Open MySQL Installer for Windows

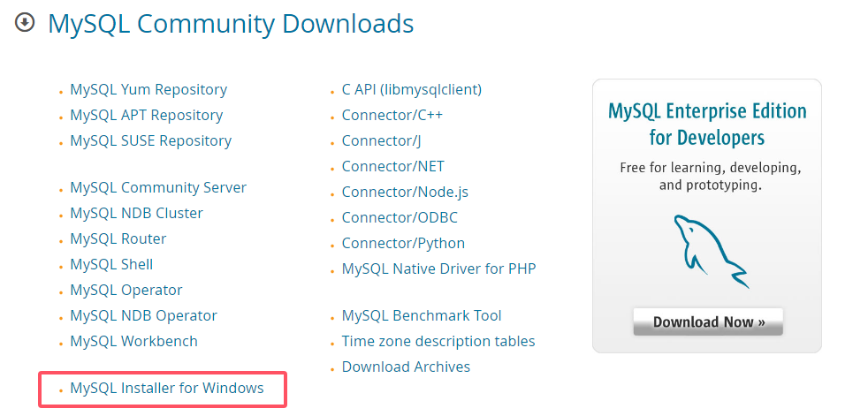(x=167, y=389)
